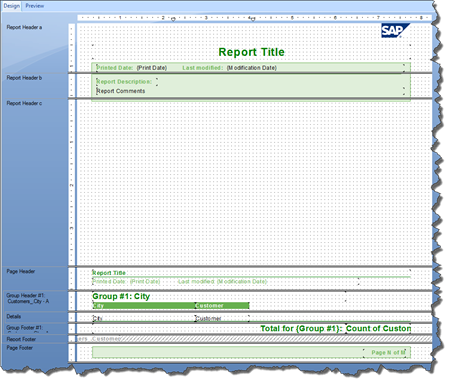This screenshot has width=451, height=384.
Task: Select the Modification Date field in header
Action: point(251,68)
